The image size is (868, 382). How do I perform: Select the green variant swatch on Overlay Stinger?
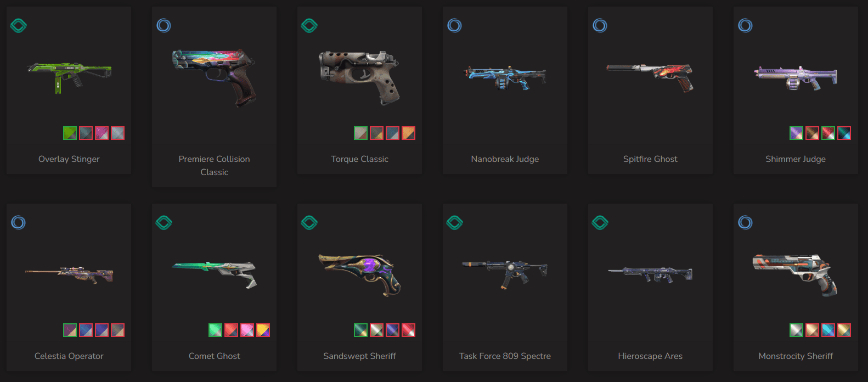[x=70, y=133]
